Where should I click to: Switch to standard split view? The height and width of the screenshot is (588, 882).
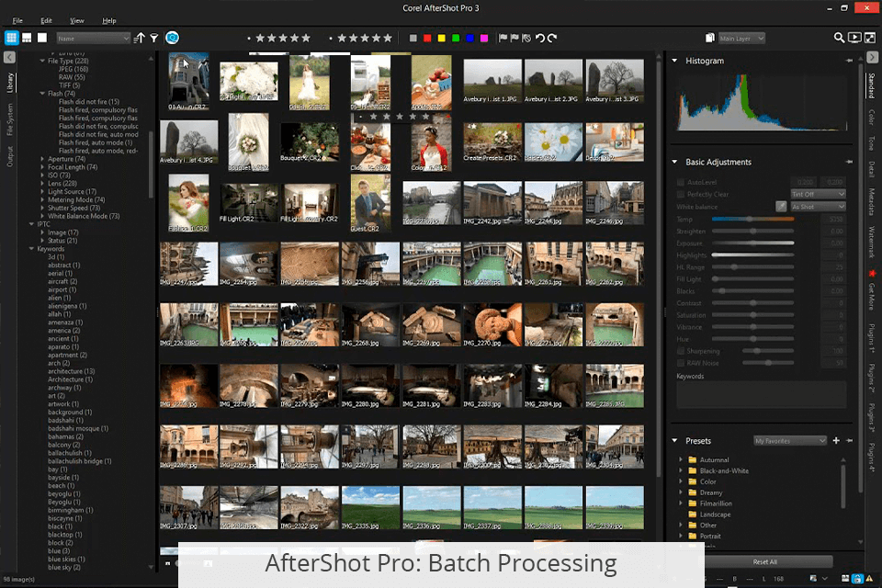pos(27,38)
